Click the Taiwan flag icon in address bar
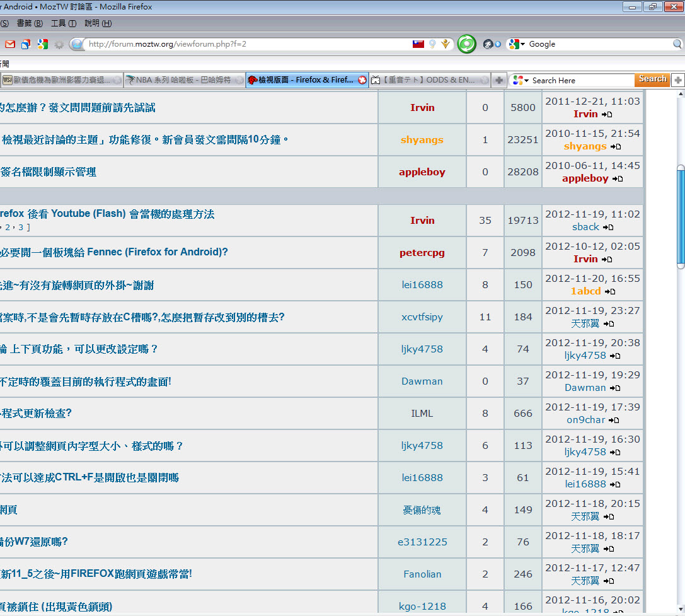The height and width of the screenshot is (616, 685). click(x=418, y=44)
